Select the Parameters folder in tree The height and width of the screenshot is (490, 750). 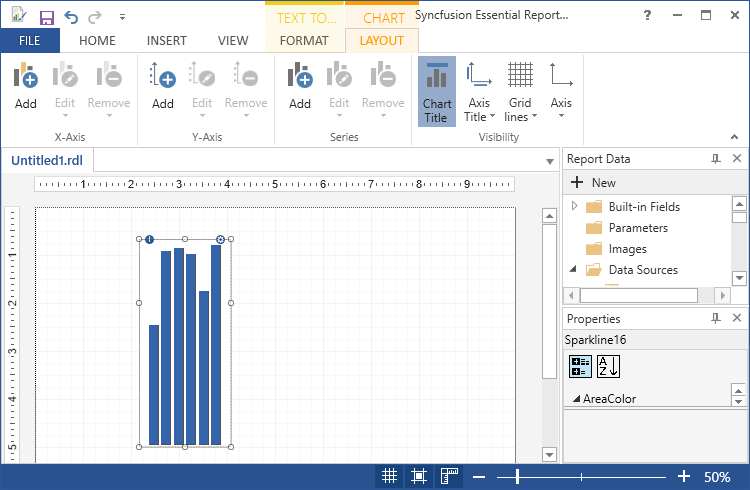[x=637, y=228]
